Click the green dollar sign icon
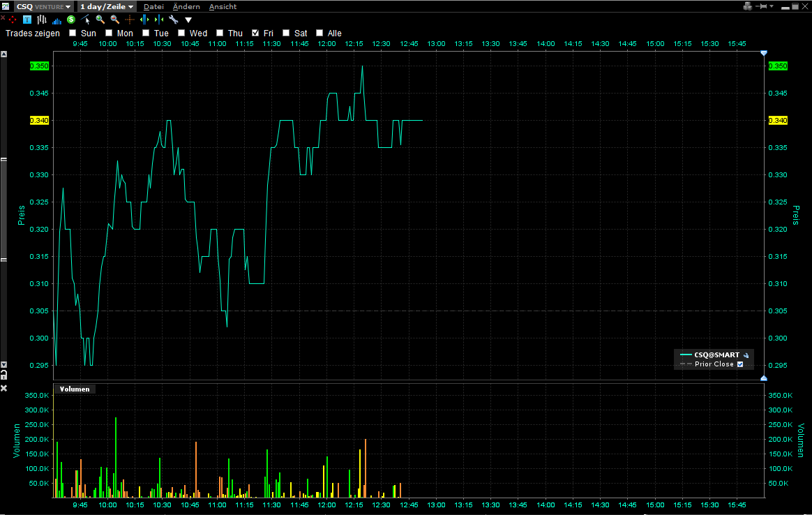Image resolution: width=812 pixels, height=515 pixels. 70,20
